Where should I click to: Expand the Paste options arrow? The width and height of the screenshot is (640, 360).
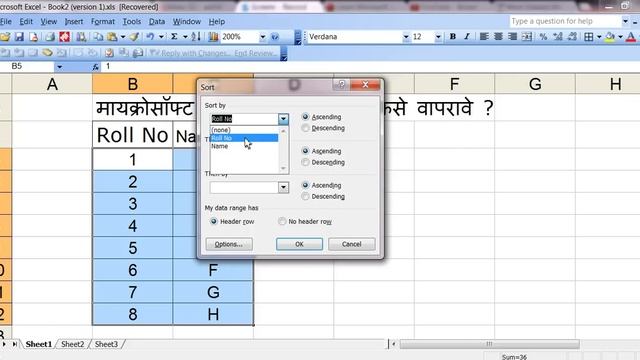pos(123,37)
